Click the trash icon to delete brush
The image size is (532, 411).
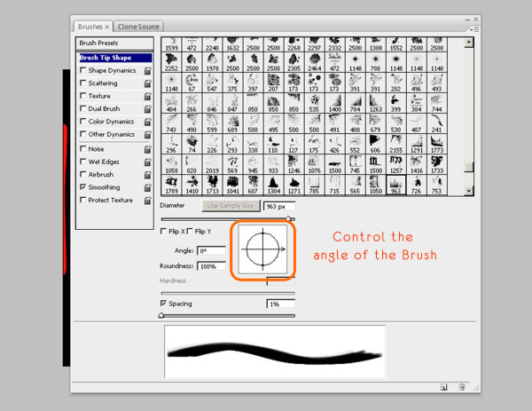(461, 387)
